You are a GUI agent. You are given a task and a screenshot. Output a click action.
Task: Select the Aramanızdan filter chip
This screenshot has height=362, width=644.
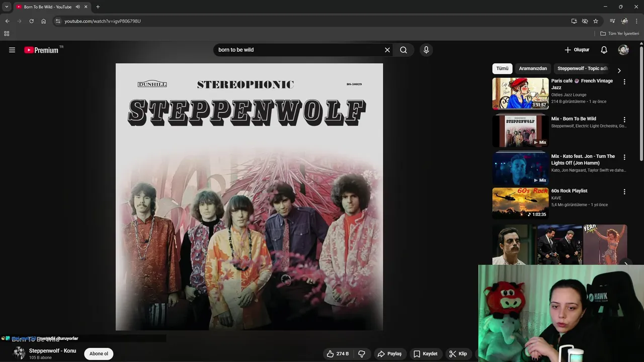(533, 68)
